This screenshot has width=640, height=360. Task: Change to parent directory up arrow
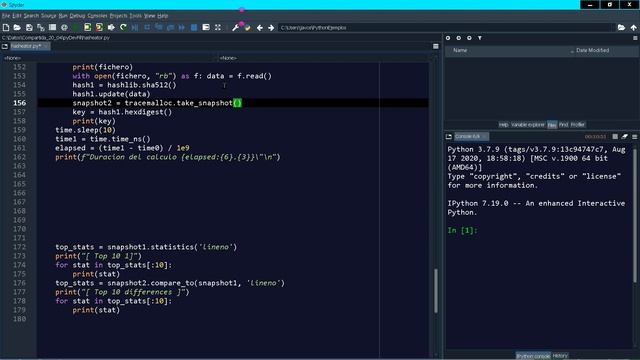coord(633,27)
